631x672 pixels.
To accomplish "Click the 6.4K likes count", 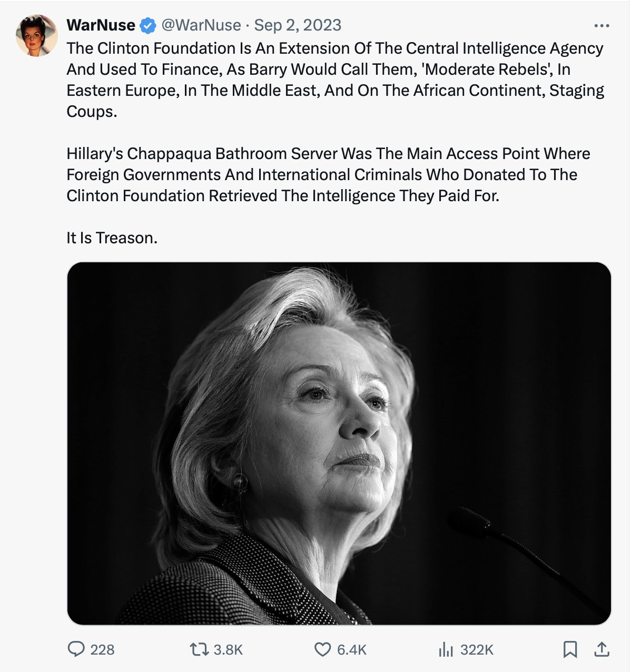I will click(351, 650).
